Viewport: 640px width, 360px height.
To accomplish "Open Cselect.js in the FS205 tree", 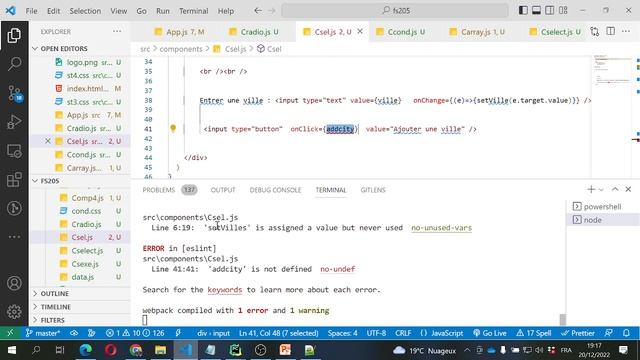I will 87,251.
